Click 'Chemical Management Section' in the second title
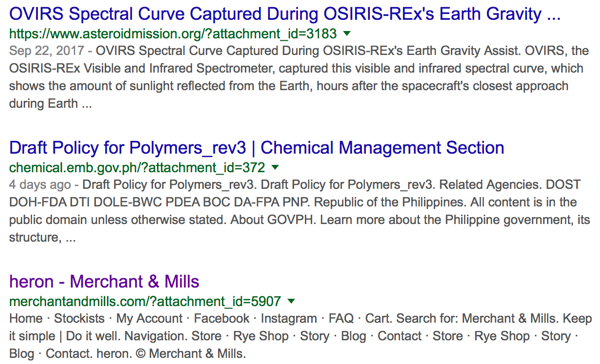 click(x=382, y=148)
